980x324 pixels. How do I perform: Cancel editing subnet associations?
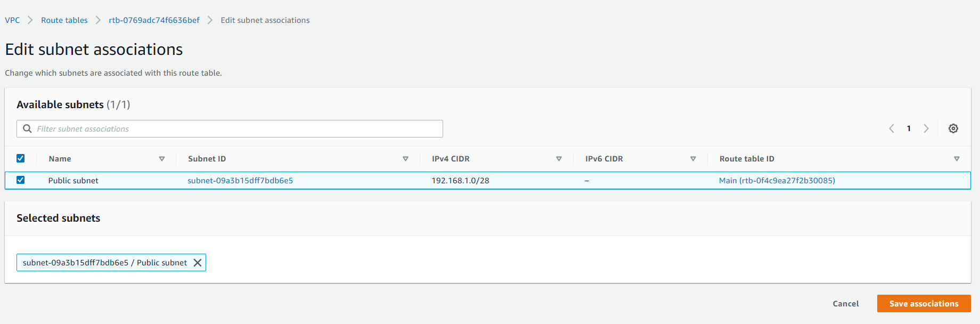(846, 304)
